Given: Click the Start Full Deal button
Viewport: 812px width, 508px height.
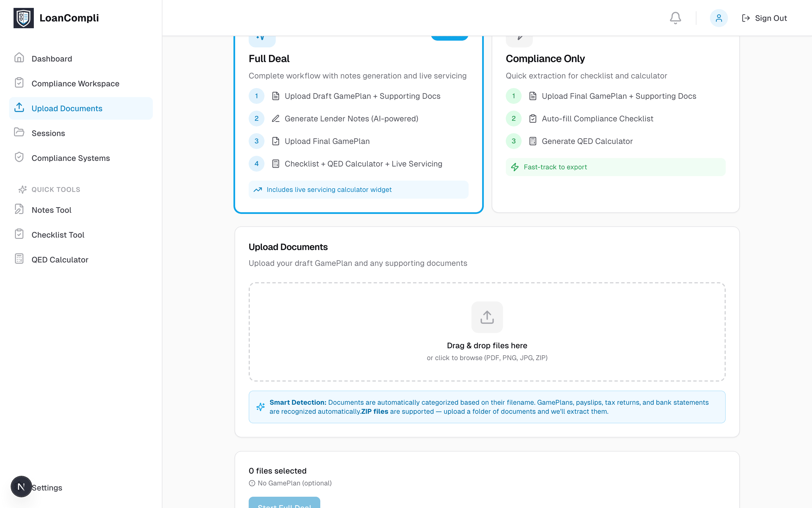Looking at the screenshot, I should click(x=284, y=503).
